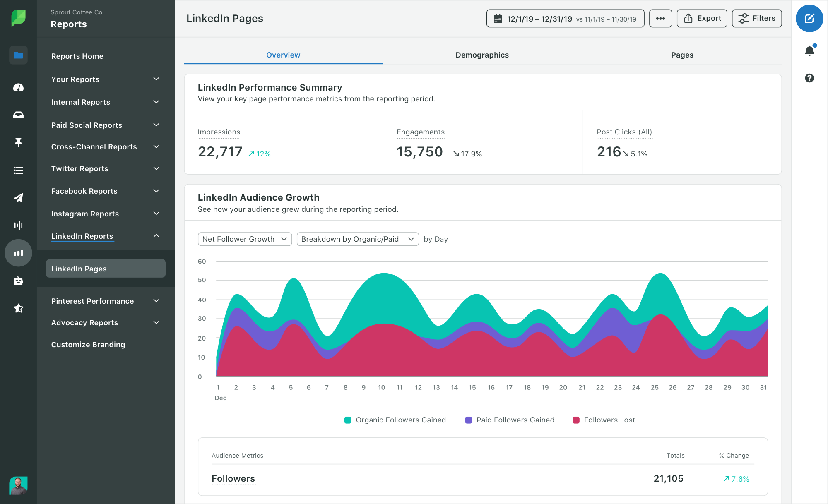This screenshot has height=504, width=828.
Task: Expand Internal Reports section
Action: tap(106, 102)
